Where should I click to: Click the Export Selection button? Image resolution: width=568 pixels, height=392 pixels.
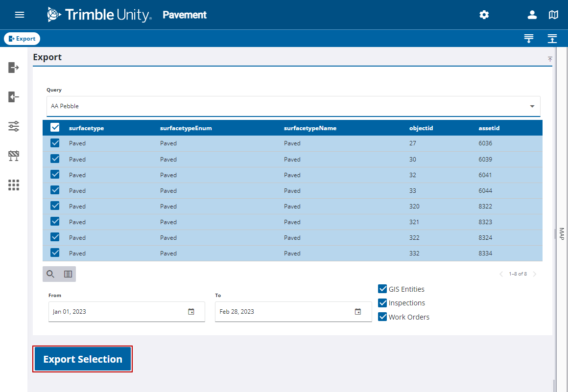point(83,359)
